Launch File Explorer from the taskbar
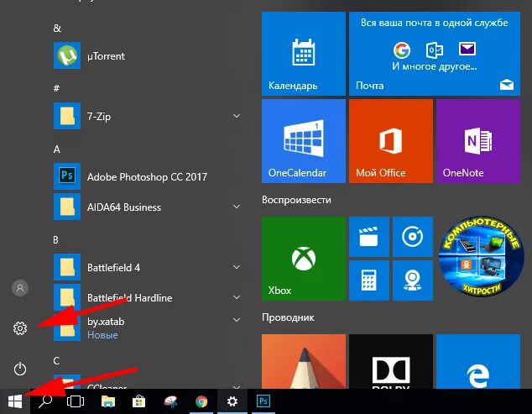 [108, 401]
